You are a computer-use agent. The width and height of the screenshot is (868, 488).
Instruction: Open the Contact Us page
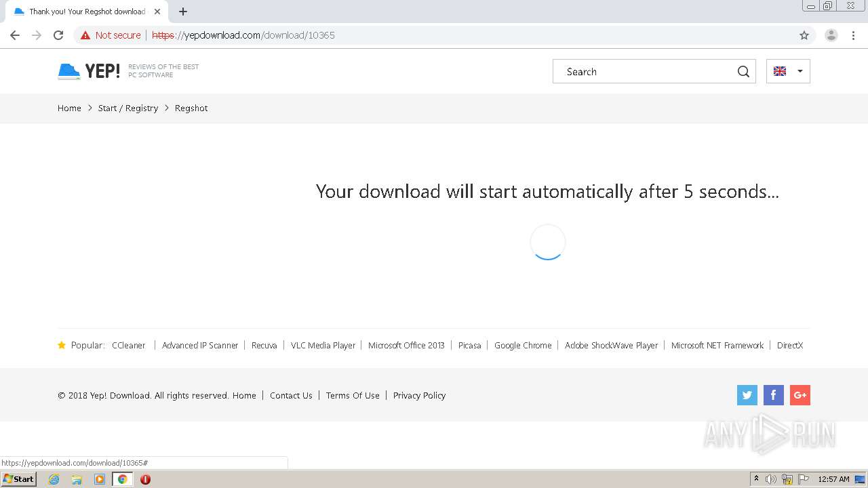[x=291, y=395]
